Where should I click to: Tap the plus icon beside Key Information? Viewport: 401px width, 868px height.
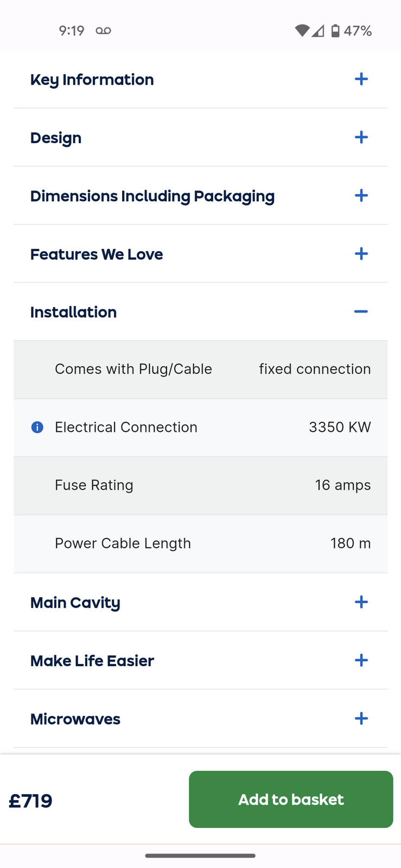(361, 79)
